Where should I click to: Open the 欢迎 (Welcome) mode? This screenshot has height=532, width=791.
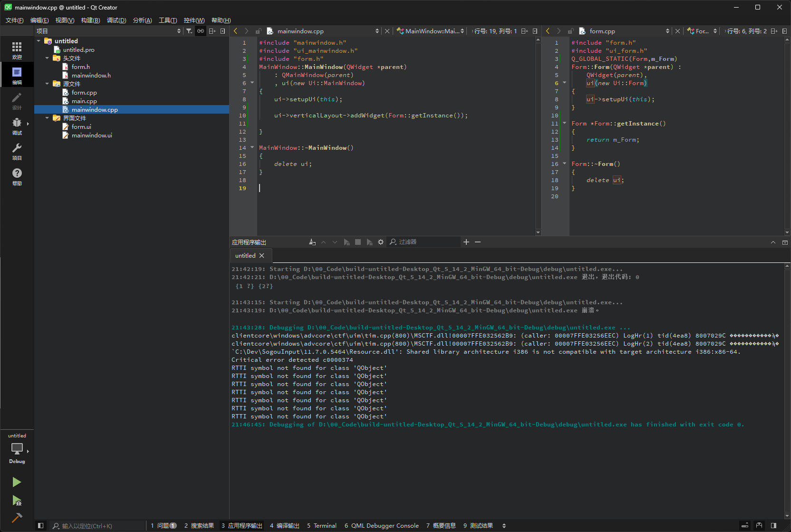17,50
